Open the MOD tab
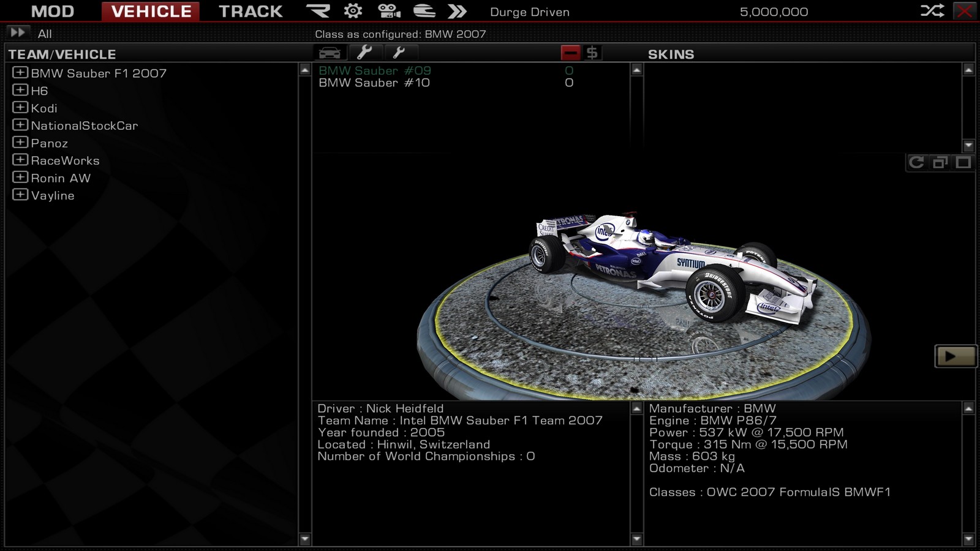Screen dimensions: 980x551 click(x=53, y=11)
